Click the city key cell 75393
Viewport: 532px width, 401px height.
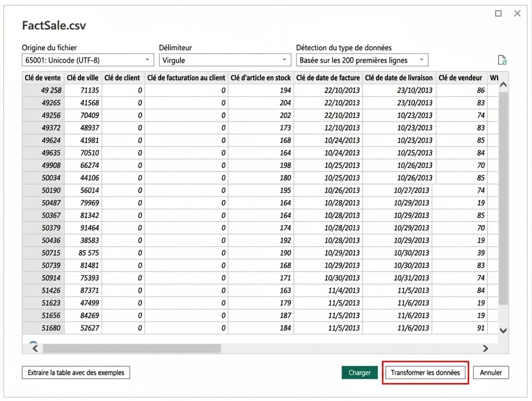coord(83,278)
